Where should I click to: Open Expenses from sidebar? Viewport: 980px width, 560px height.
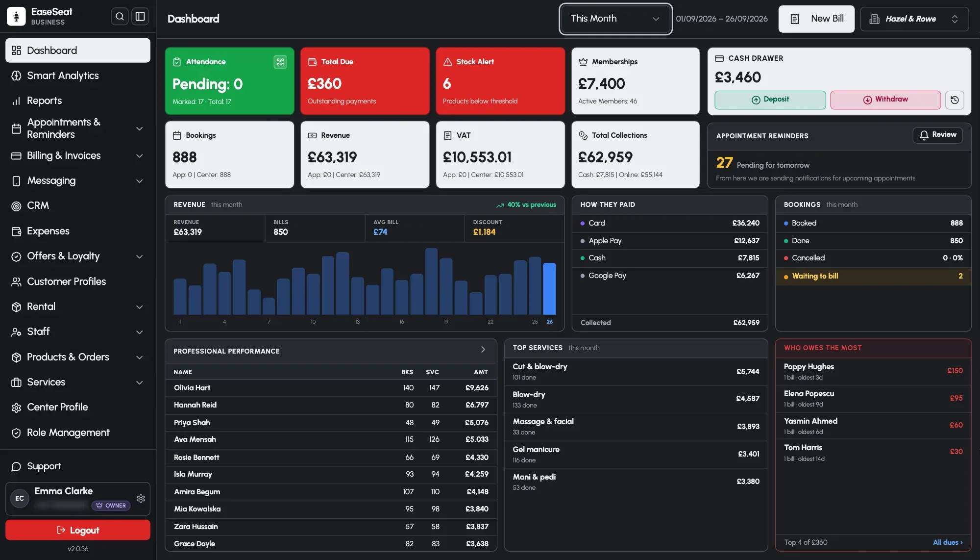point(78,231)
